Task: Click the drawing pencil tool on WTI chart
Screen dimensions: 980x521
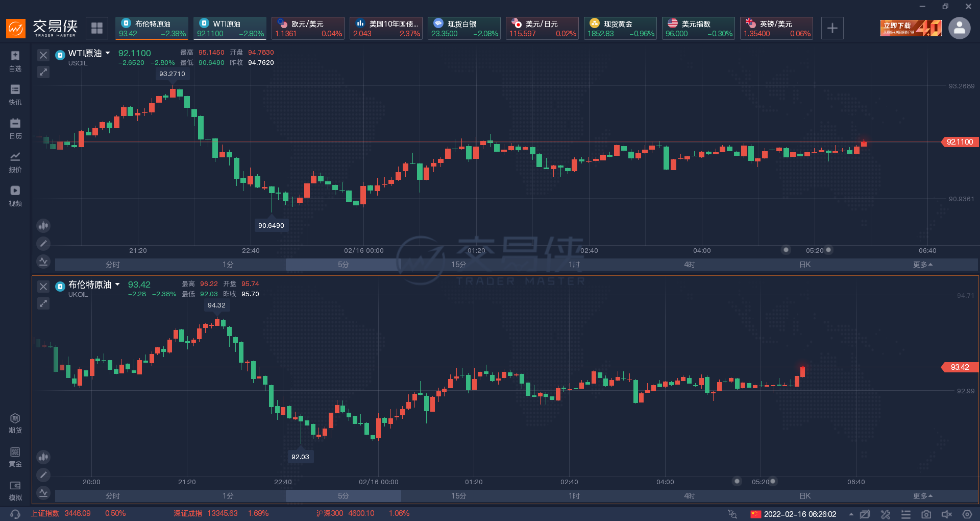Action: click(x=43, y=244)
